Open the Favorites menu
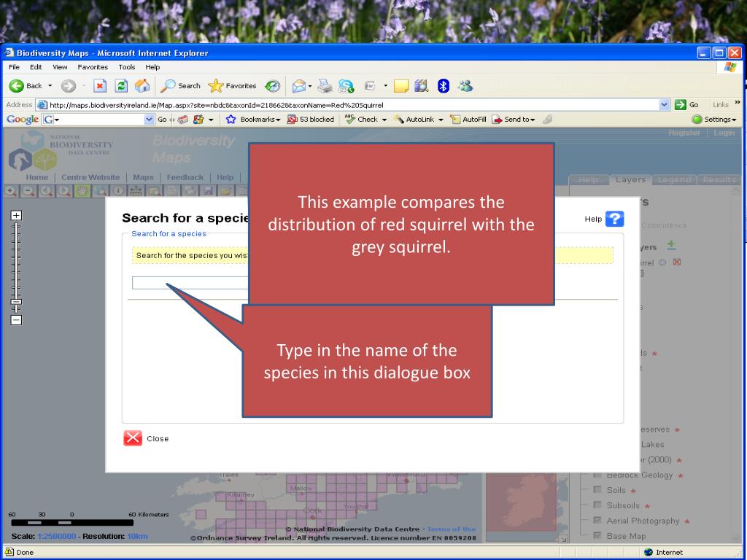This screenshot has width=747, height=560. click(93, 67)
